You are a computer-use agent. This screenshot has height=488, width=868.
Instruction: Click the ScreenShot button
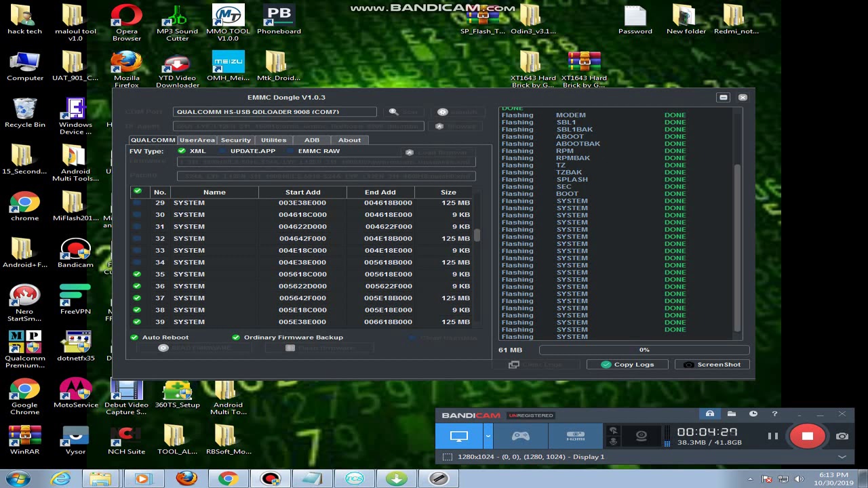(711, 365)
